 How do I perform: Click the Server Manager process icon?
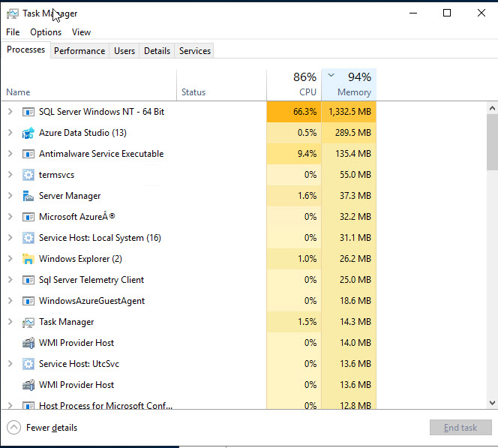(28, 196)
